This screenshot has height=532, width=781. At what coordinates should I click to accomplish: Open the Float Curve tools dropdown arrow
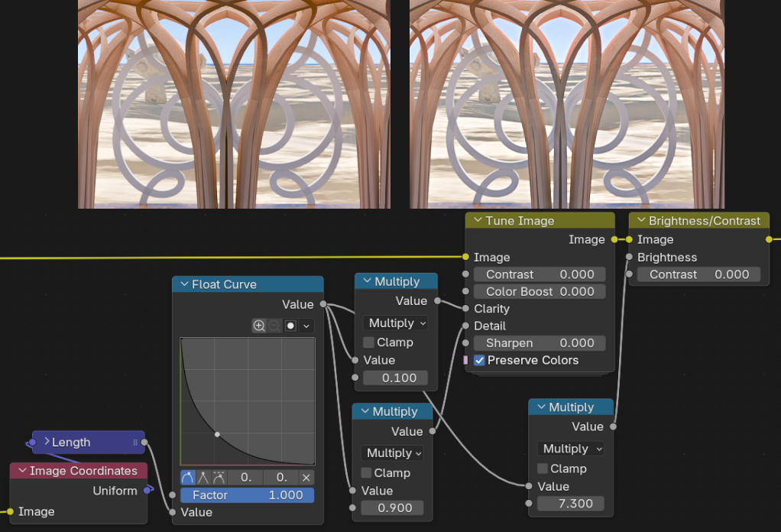point(306,326)
